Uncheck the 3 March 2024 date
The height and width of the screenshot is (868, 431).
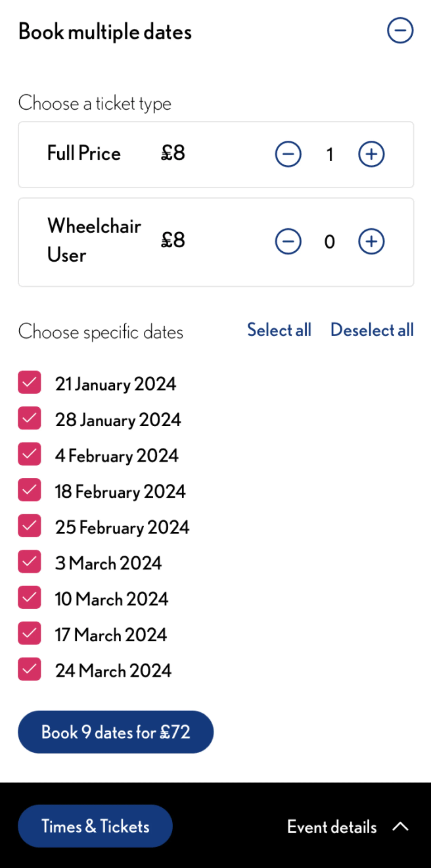30,562
